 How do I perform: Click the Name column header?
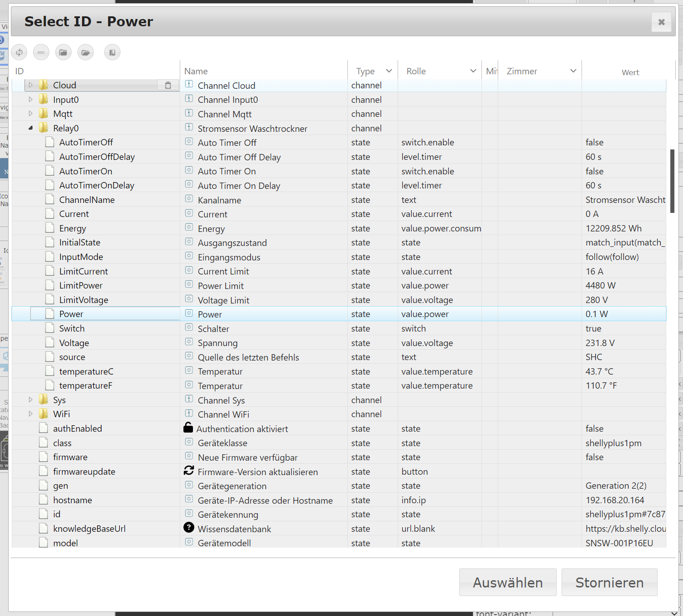coord(196,71)
